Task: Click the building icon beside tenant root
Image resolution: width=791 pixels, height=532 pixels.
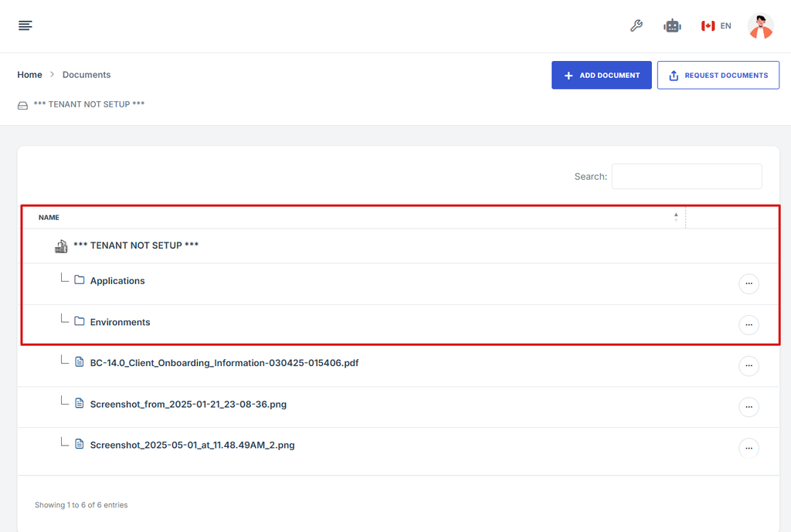Action: [x=61, y=246]
